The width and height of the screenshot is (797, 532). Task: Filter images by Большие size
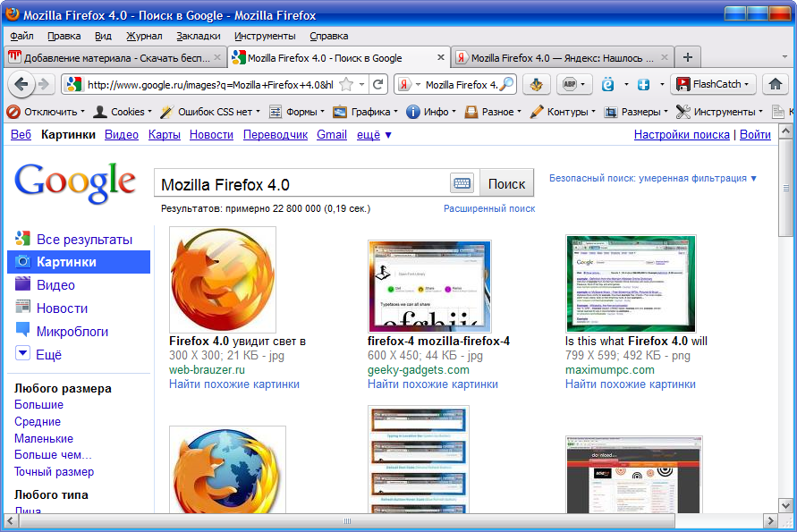coord(38,405)
